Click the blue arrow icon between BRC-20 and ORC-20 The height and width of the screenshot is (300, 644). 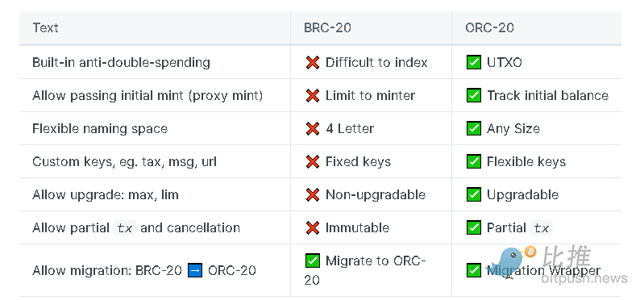pyautogui.click(x=195, y=270)
